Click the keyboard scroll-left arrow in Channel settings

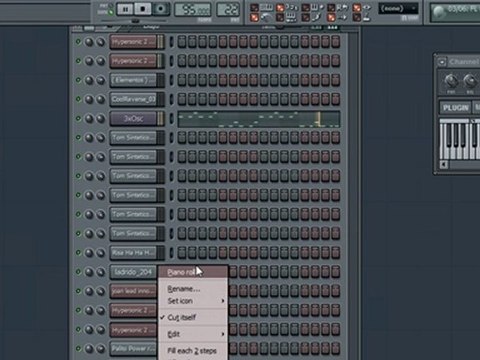444,164
